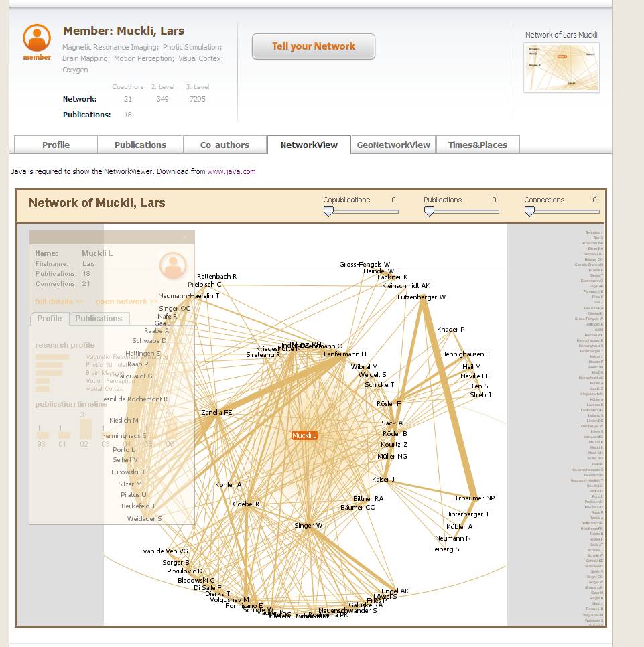Open the full details link in overlay
The width and height of the screenshot is (644, 647).
tap(59, 301)
